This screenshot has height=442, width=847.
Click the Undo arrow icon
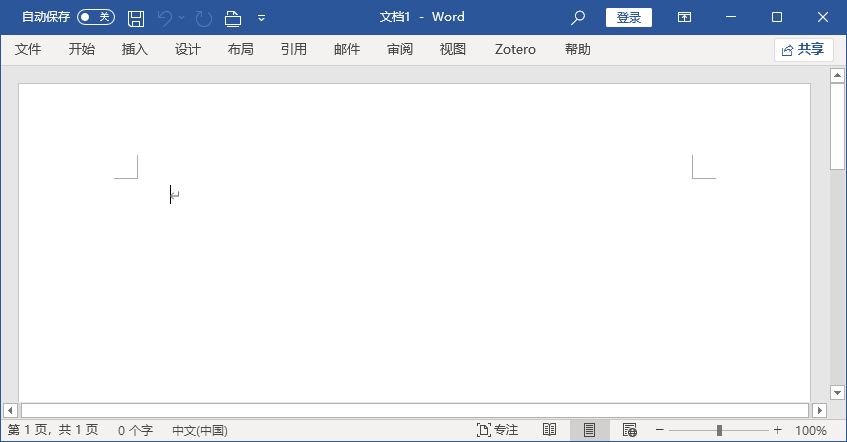point(165,18)
